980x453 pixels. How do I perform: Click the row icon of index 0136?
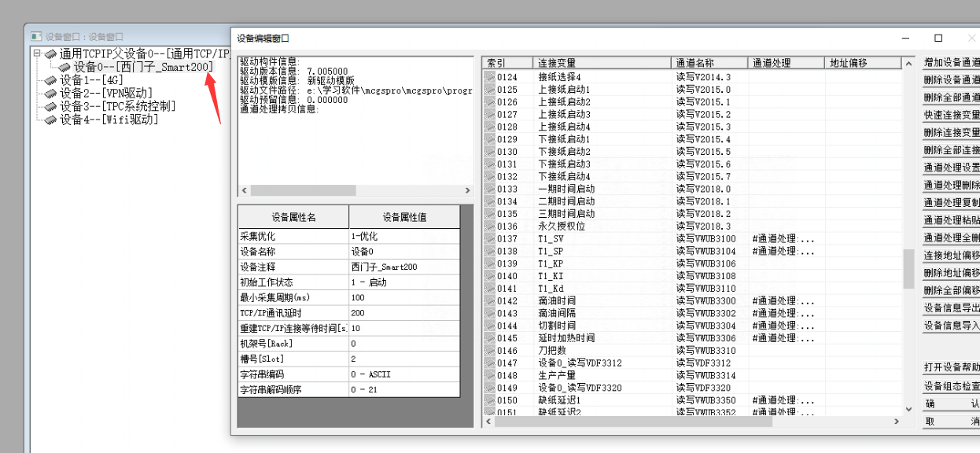pos(489,226)
